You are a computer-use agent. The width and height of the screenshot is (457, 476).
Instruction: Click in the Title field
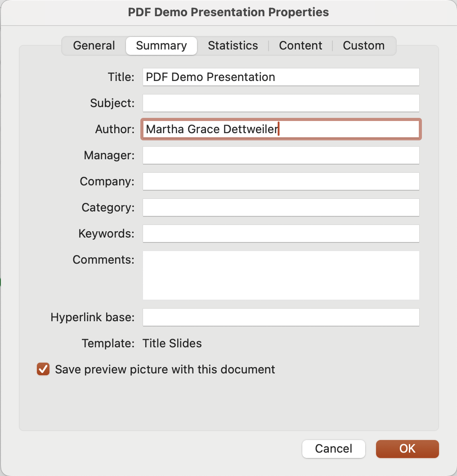pyautogui.click(x=281, y=77)
